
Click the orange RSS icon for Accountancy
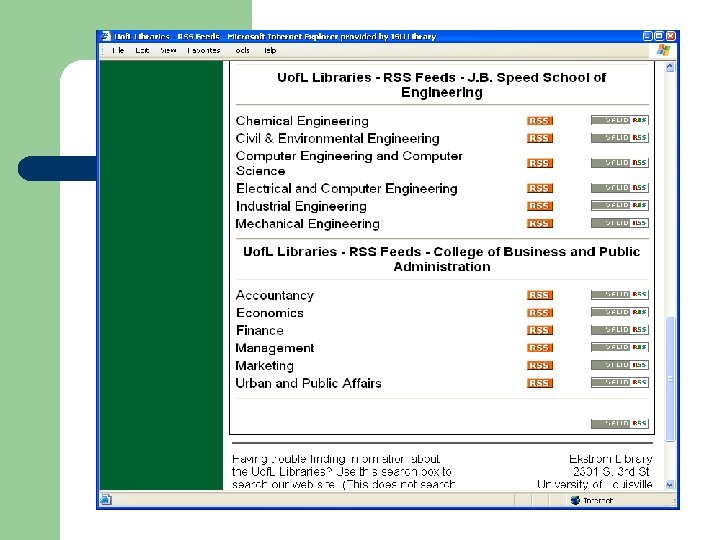(x=540, y=295)
